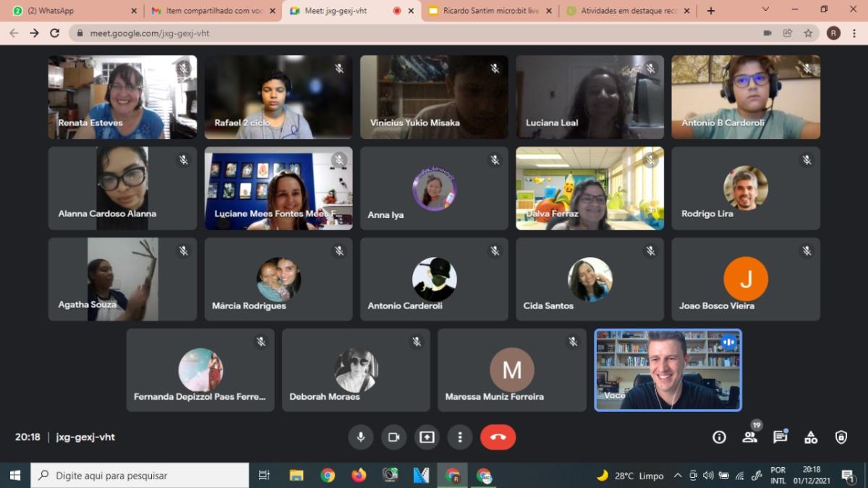Toggle the camera on/off button
This screenshot has width=868, height=488.
(393, 437)
